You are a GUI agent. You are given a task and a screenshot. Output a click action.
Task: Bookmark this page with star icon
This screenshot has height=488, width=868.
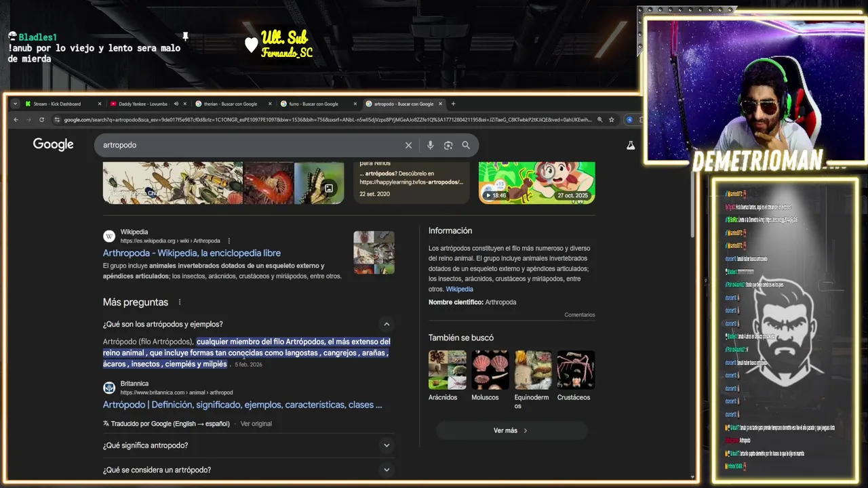pyautogui.click(x=612, y=119)
